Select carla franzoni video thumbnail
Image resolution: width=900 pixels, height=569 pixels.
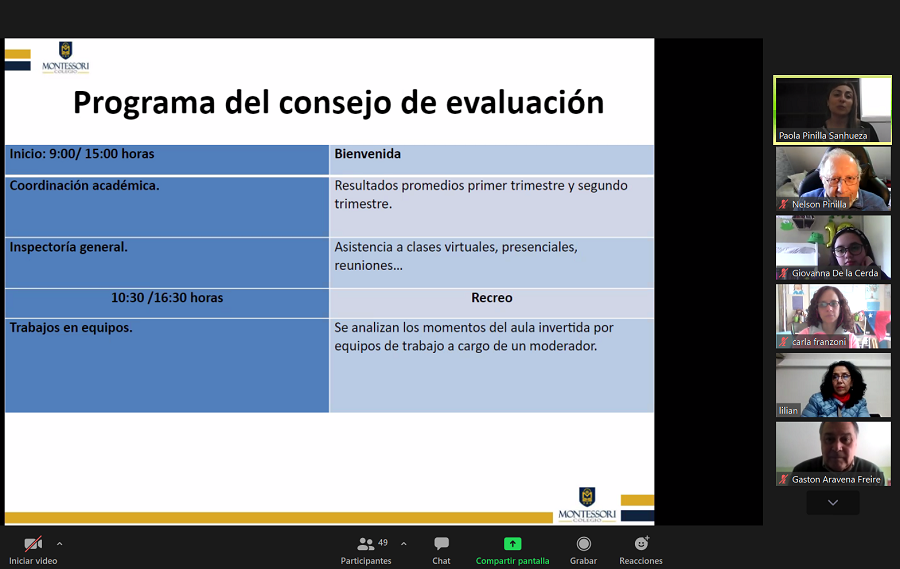pyautogui.click(x=833, y=316)
